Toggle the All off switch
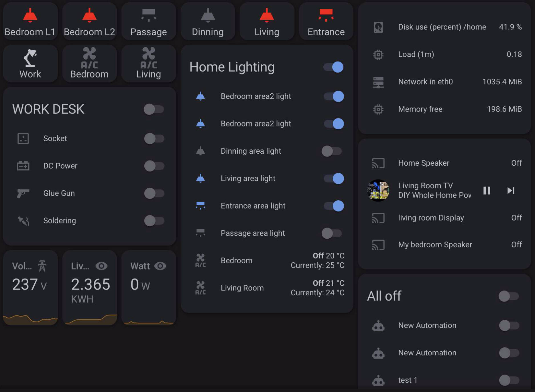 [x=509, y=296]
